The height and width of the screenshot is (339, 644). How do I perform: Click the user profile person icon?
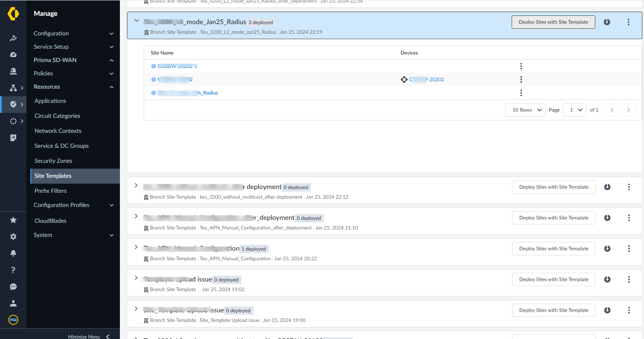pos(13,303)
